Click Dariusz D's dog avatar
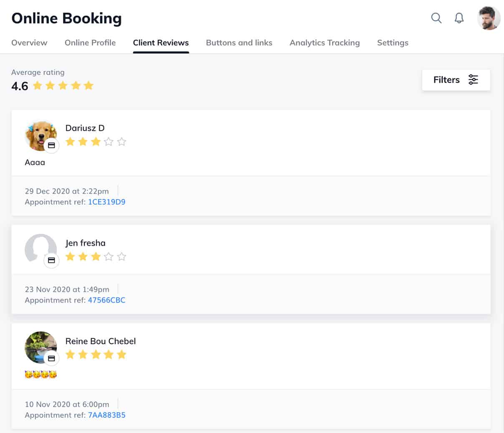This screenshot has height=433, width=504. 40,136
